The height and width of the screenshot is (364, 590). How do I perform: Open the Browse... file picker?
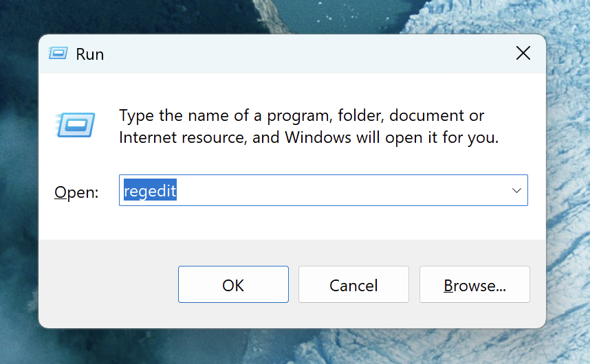tap(474, 284)
